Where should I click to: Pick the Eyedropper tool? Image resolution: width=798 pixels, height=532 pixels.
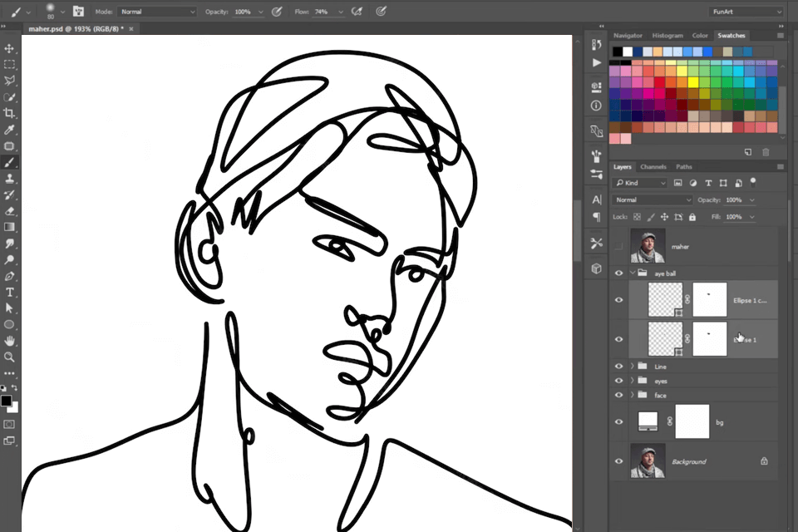(10, 130)
